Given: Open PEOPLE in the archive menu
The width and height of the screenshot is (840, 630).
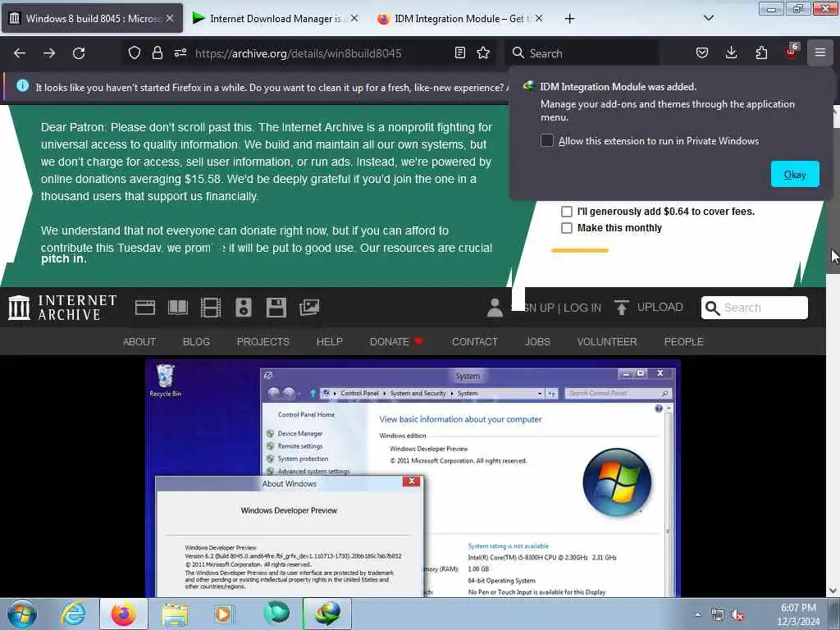Looking at the screenshot, I should click(x=683, y=342).
